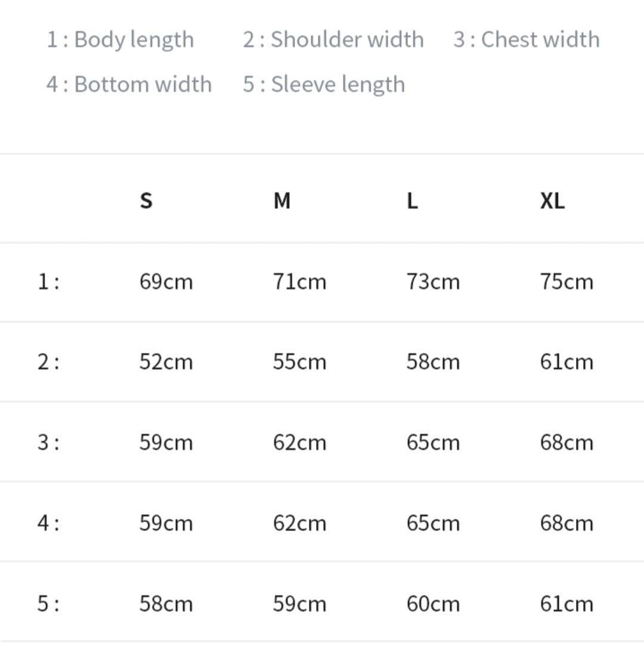This screenshot has height=645, width=644.
Task: Select the M size column header
Action: pyautogui.click(x=281, y=200)
